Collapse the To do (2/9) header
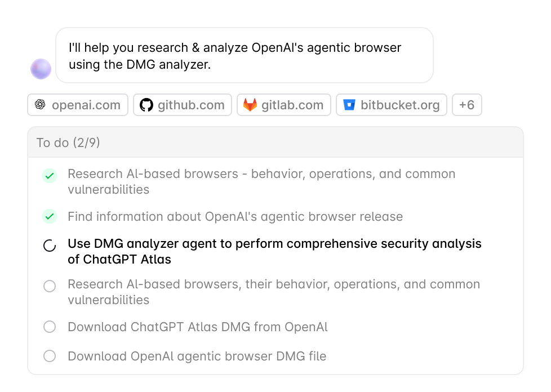Image resolution: width=551 pixels, height=392 pixels. click(x=275, y=142)
